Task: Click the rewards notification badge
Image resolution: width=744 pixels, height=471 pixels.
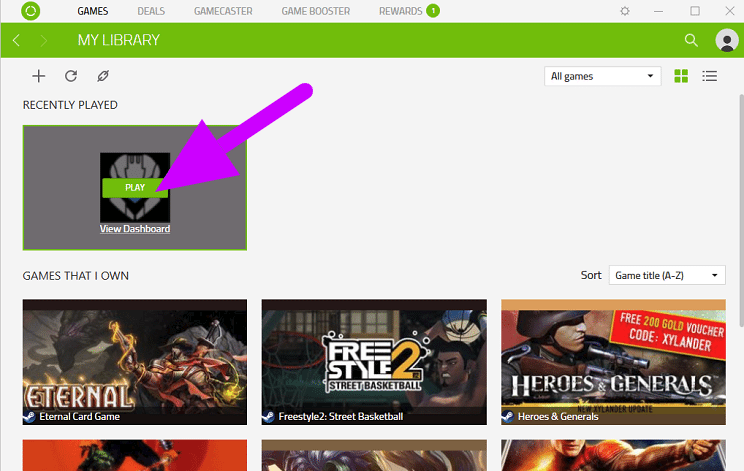Action: pos(433,10)
